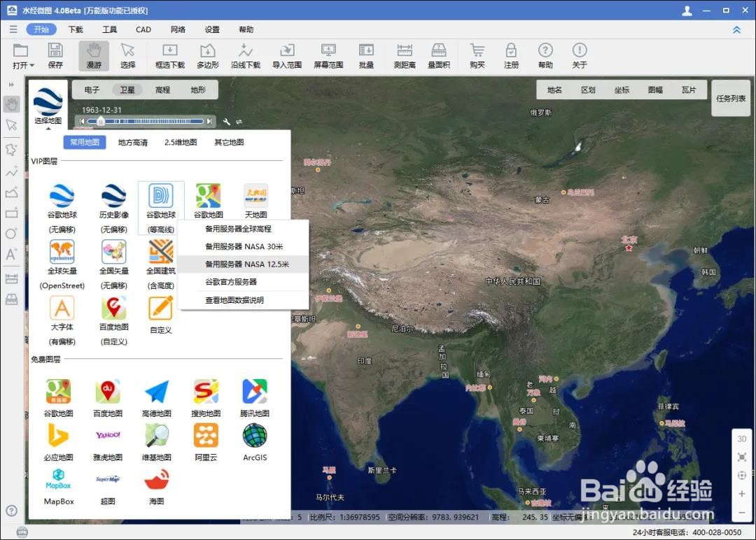Choose 全球矢量 OpenStreet layer
This screenshot has width=756, height=540.
tap(62, 264)
